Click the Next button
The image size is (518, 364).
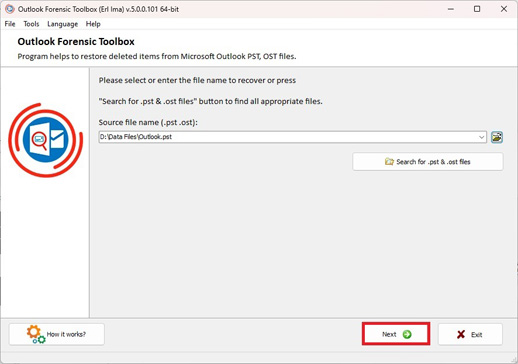396,334
